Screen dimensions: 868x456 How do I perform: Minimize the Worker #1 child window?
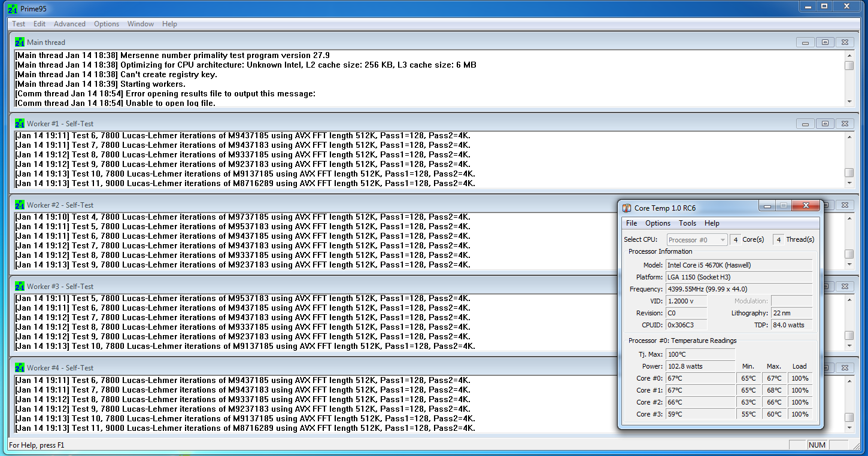(805, 124)
